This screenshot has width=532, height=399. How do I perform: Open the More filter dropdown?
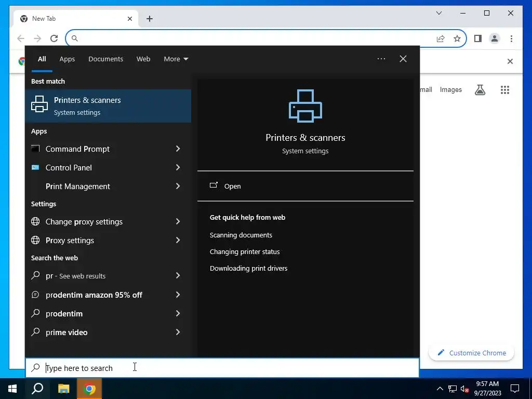point(176,59)
